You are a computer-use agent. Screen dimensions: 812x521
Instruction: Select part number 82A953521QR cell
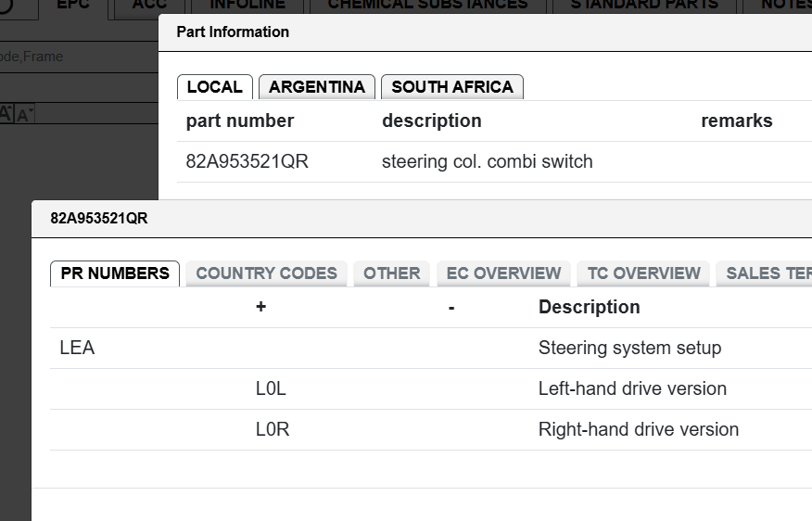point(247,161)
